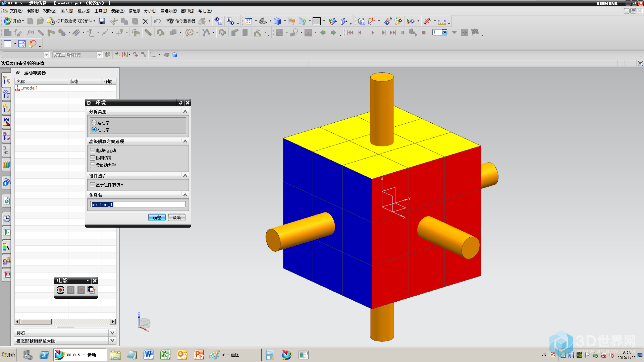
Task: Click the layer settings icon
Action: tap(361, 21)
